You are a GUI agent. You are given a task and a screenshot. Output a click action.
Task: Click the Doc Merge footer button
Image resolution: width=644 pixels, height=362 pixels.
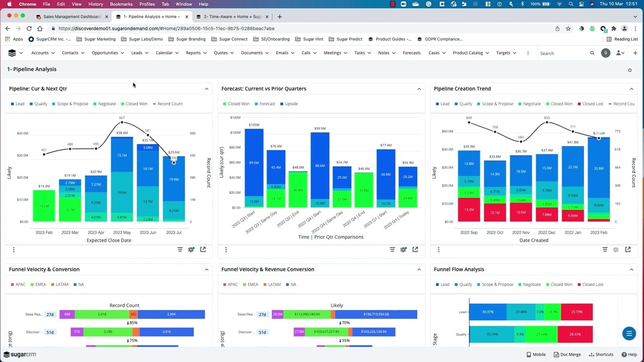pos(567,354)
